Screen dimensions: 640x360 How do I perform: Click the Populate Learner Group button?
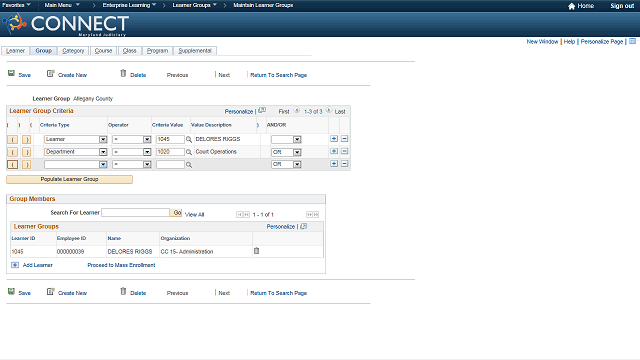tap(69, 179)
